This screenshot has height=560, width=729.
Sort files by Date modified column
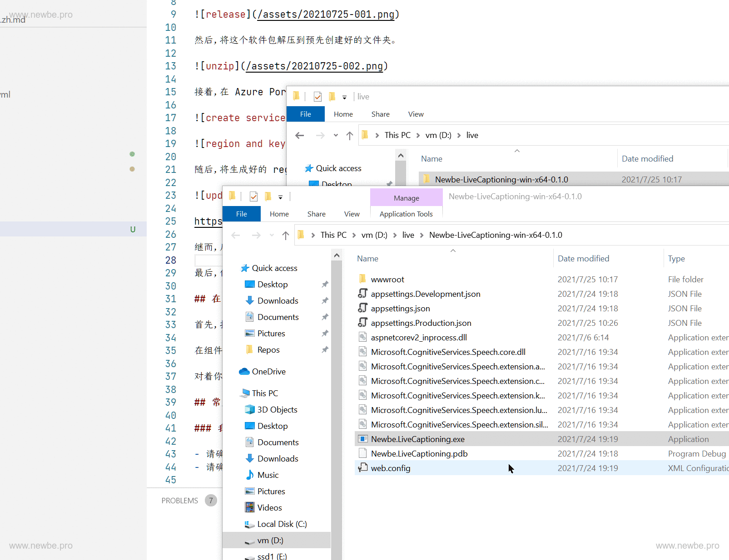point(583,259)
